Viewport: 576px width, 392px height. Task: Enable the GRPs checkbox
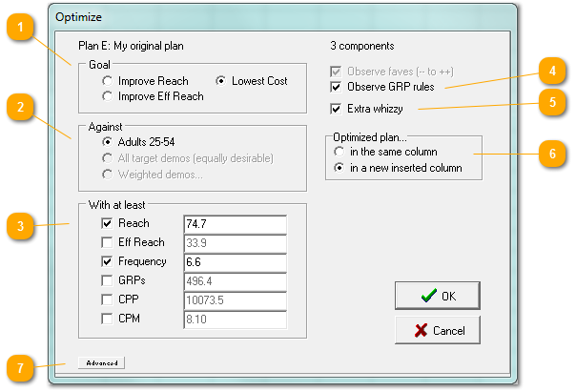coord(107,280)
